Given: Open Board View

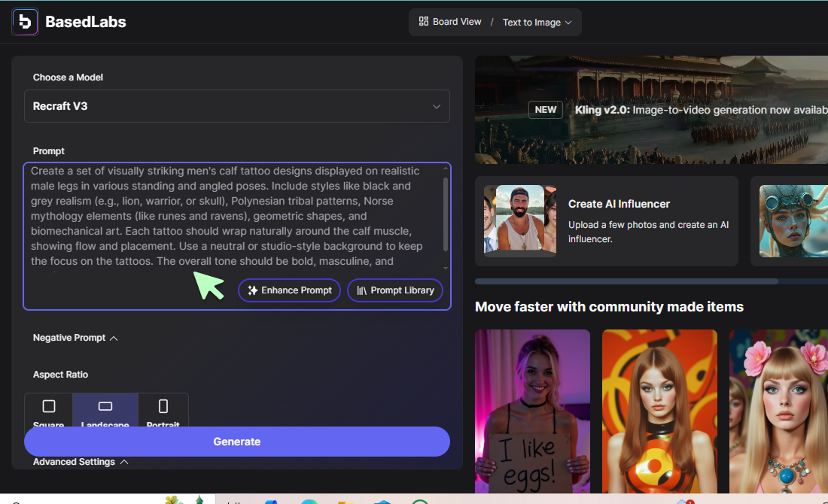Looking at the screenshot, I should (x=450, y=22).
